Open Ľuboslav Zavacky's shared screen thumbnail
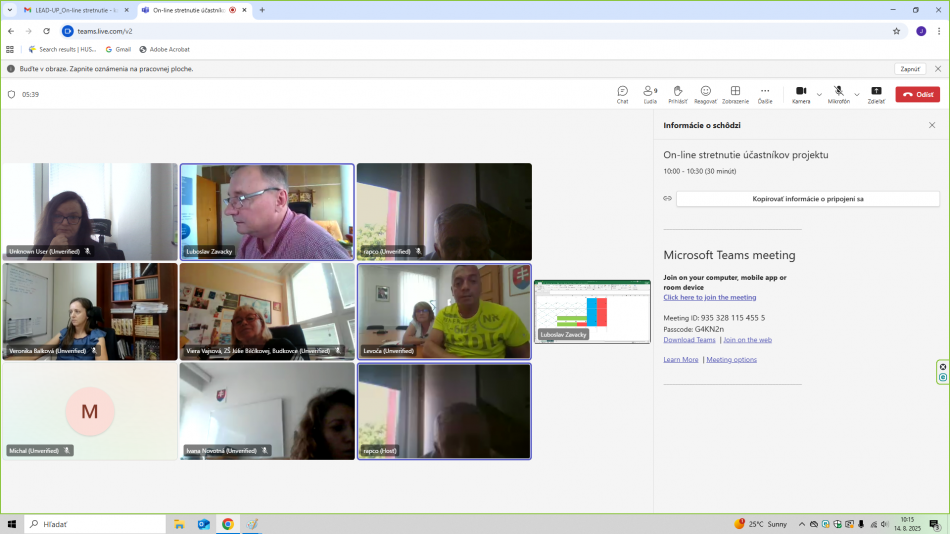 pos(592,311)
